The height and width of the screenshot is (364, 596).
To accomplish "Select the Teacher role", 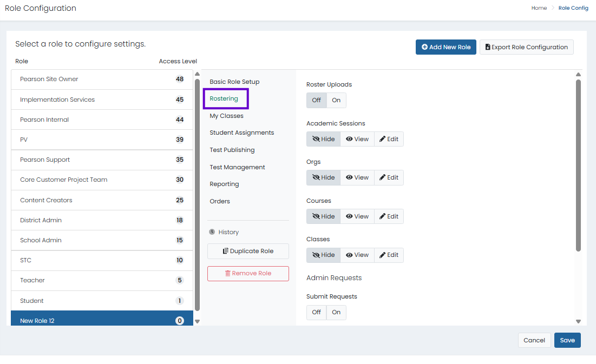I will point(102,280).
